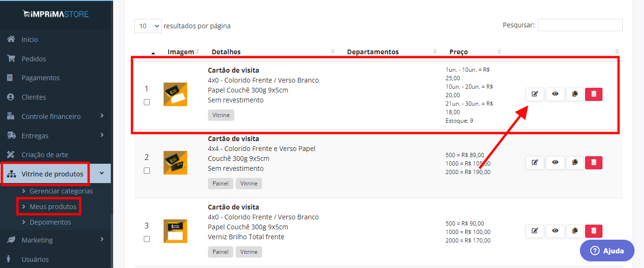The image size is (644, 268).
Task: Click the ImprimaStore logo
Action: [56, 14]
